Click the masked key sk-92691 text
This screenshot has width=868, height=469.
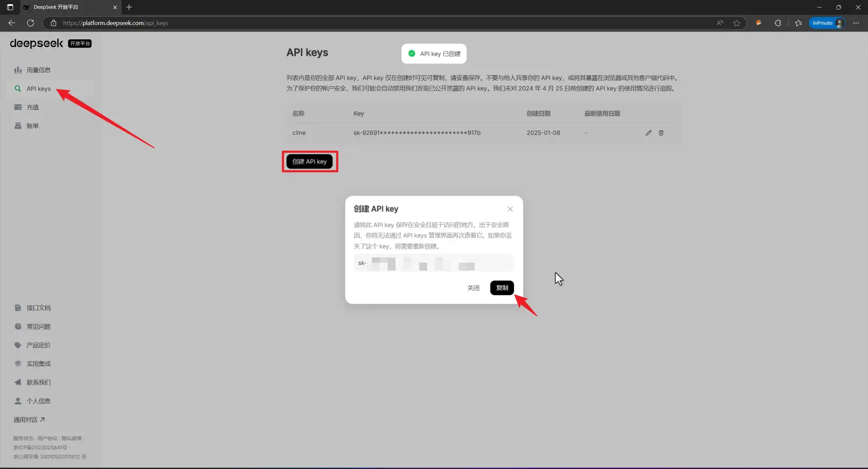[x=417, y=133]
